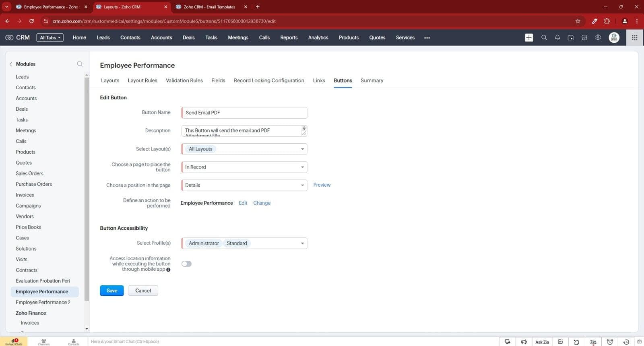Click the Button Name input field
The height and width of the screenshot is (346, 644).
click(x=244, y=113)
